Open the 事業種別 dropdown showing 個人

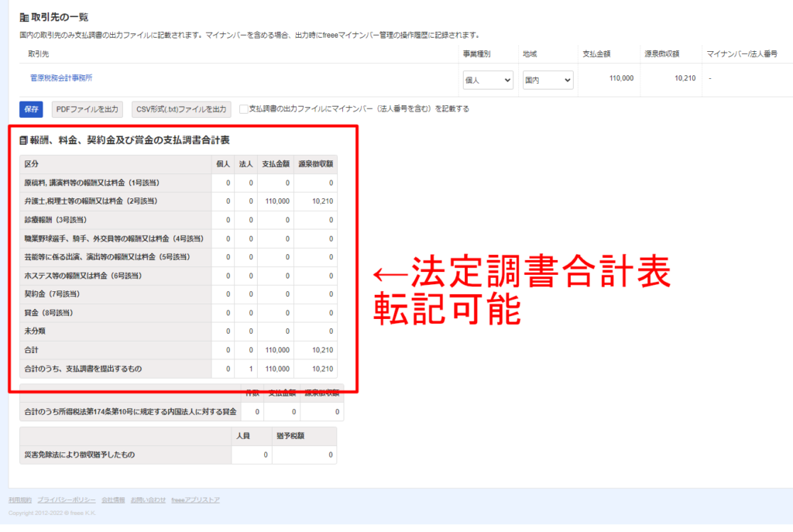488,80
